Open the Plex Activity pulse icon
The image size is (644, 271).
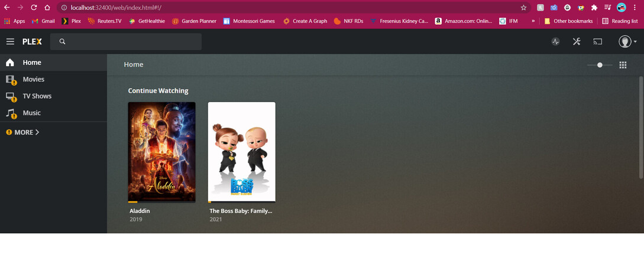tap(555, 41)
